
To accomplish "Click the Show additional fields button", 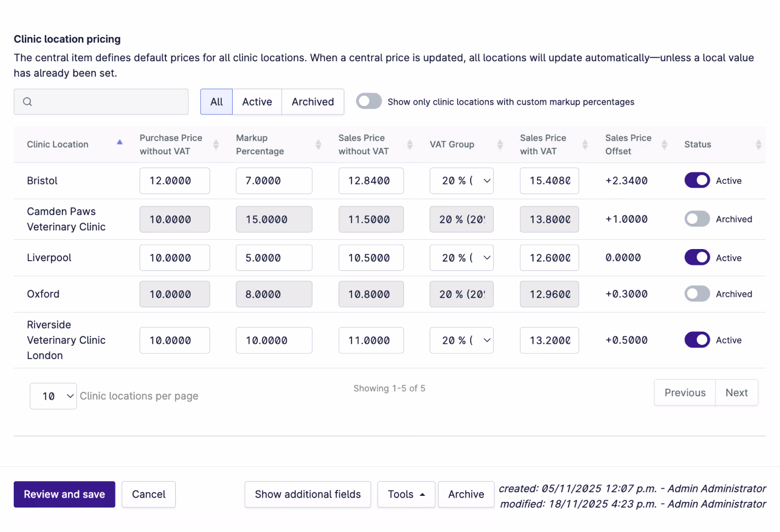I will coord(308,494).
